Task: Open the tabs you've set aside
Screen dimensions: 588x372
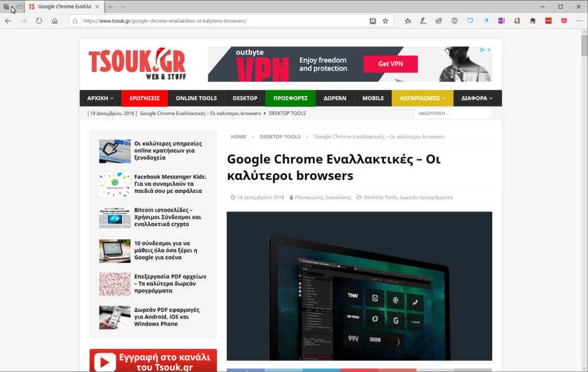Action: point(6,7)
